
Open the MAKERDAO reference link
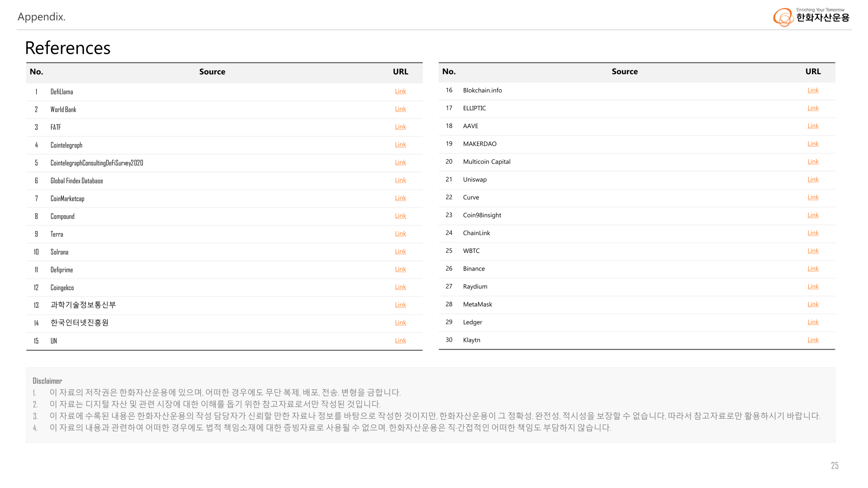(x=813, y=144)
